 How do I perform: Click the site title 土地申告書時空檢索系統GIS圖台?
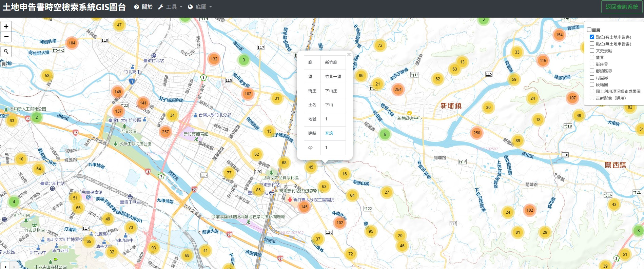click(64, 7)
